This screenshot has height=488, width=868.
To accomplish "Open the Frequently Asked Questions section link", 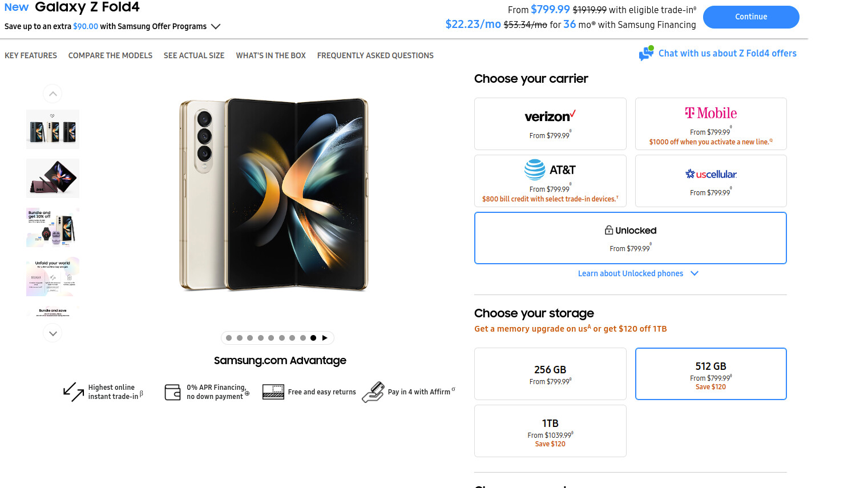I will [376, 55].
